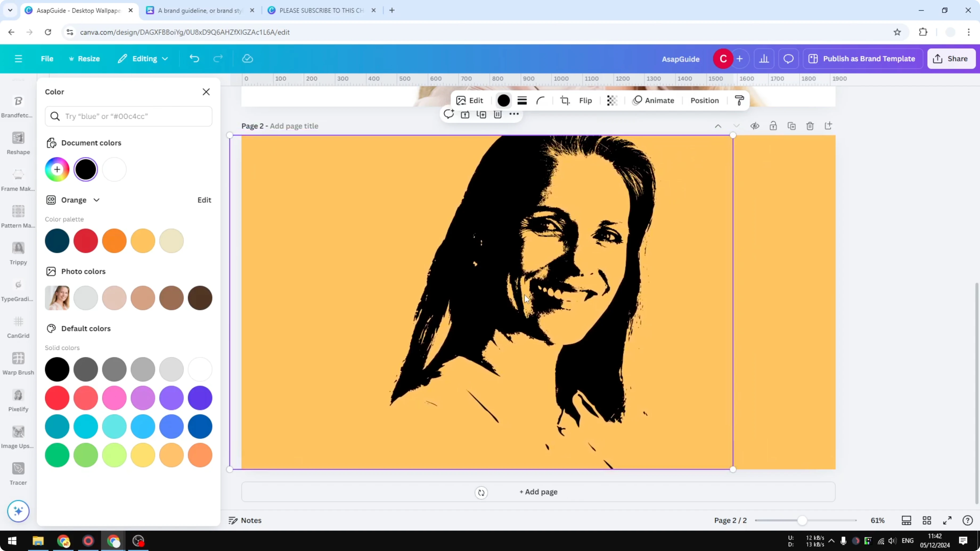Flip the selected image
This screenshot has height=551, width=980.
pos(586,100)
